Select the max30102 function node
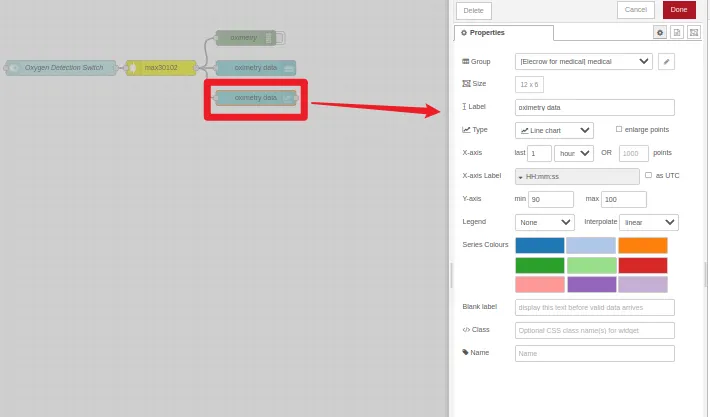The image size is (710, 417). click(x=160, y=68)
